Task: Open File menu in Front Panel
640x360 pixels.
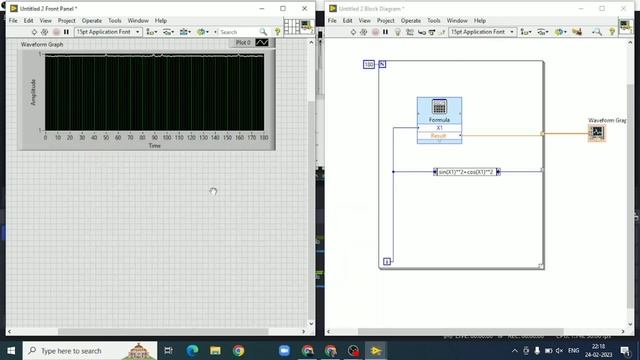Action: 13,20
